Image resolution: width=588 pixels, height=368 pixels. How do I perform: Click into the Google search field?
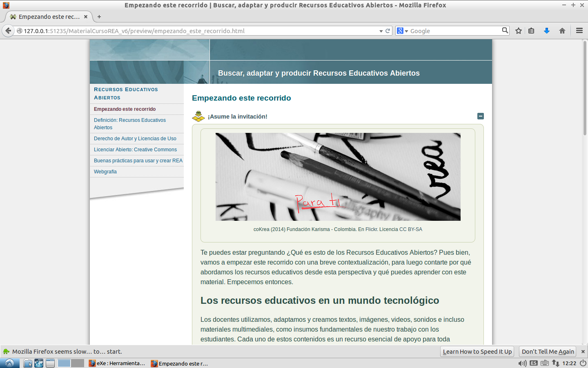click(455, 31)
